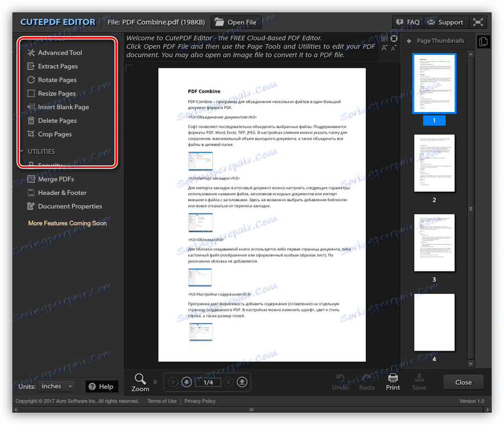
Task: Open Header & Footer utility
Action: [x=57, y=193]
